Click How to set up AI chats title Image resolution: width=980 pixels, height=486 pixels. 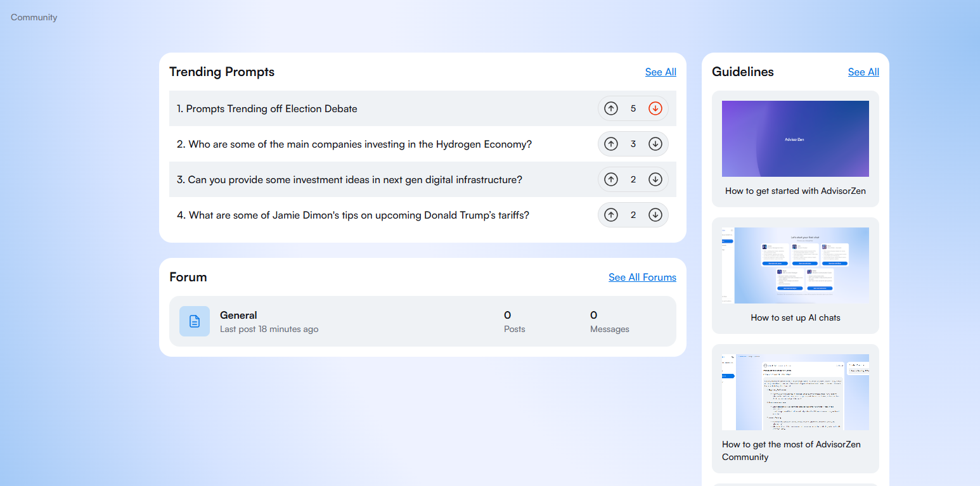795,317
